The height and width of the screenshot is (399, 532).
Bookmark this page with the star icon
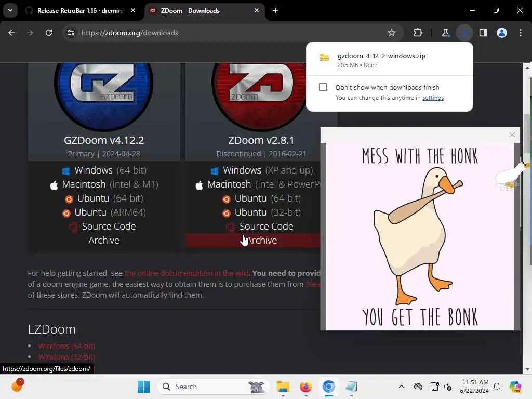[392, 33]
